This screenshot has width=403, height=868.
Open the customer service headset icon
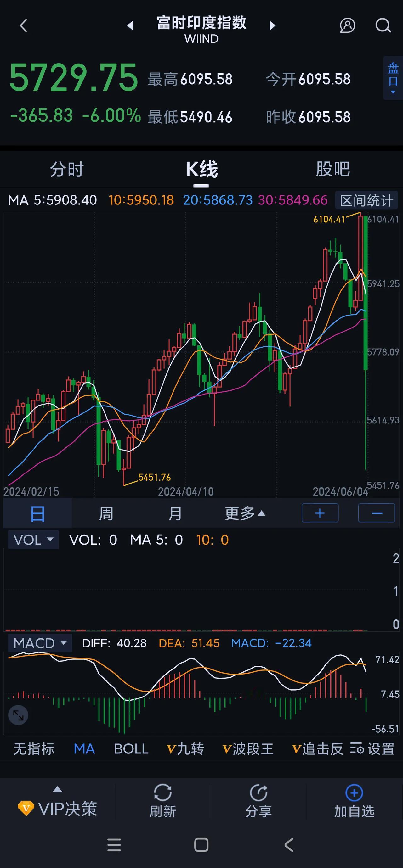pos(347,25)
